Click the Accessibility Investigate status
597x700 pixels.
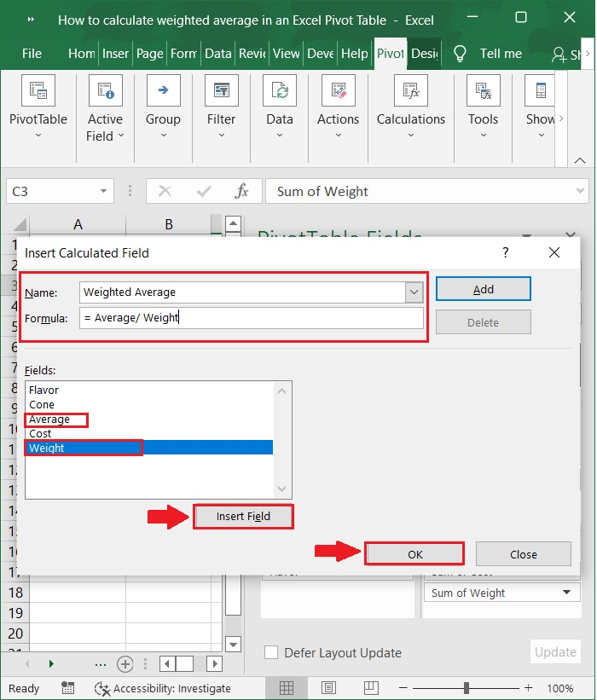pos(163,688)
